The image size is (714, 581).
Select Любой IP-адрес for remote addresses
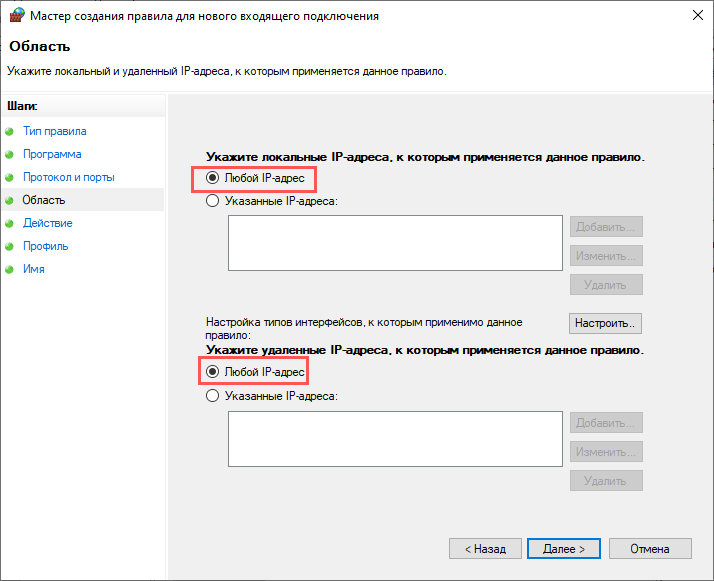(212, 372)
